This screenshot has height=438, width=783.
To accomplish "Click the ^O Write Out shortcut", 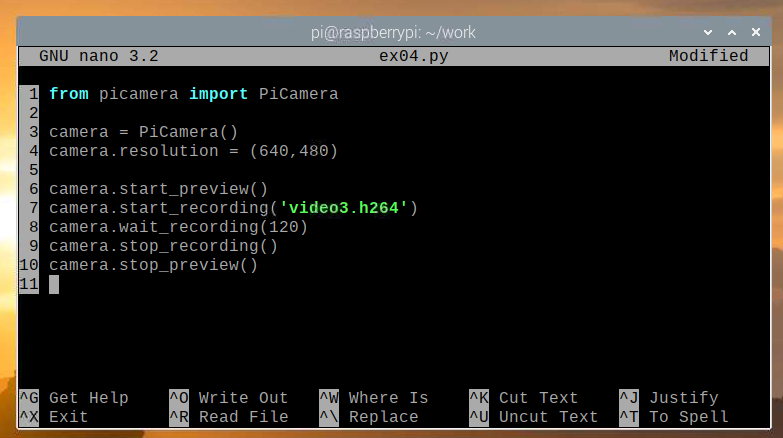I will 228,398.
